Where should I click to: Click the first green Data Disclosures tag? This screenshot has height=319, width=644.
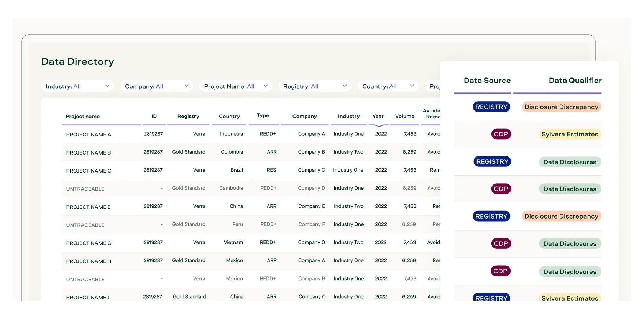tap(570, 162)
